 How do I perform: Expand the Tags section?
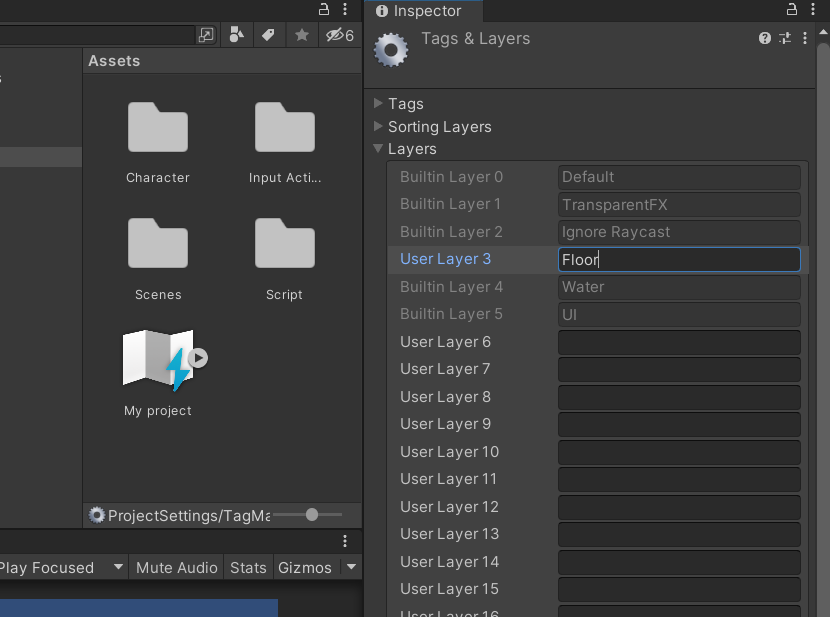(x=379, y=103)
